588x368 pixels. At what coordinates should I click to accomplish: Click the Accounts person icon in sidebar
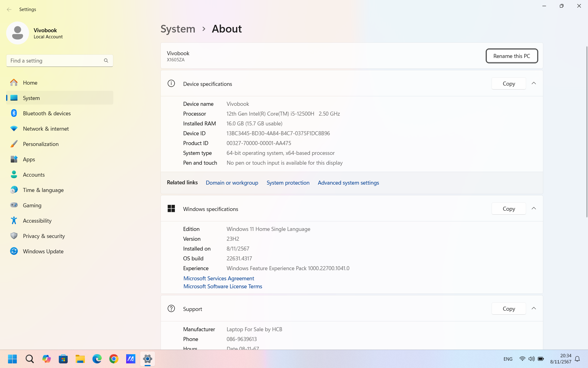(x=14, y=174)
